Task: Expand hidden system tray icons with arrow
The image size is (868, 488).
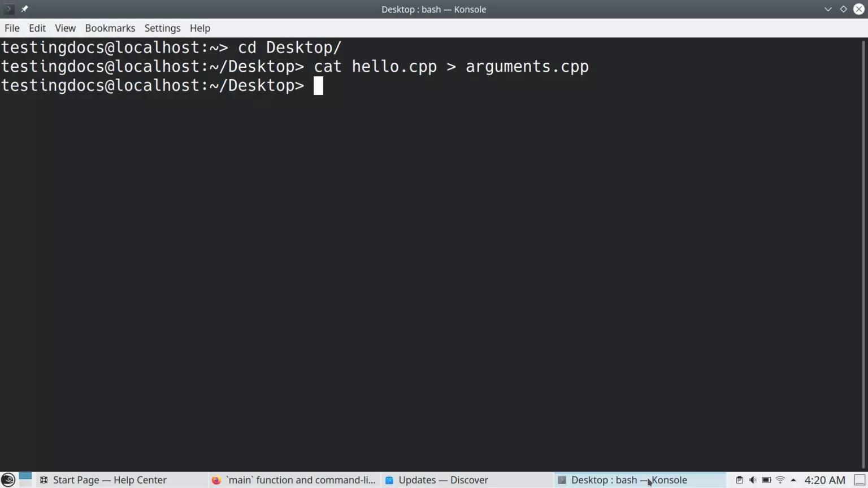Action: 793,480
